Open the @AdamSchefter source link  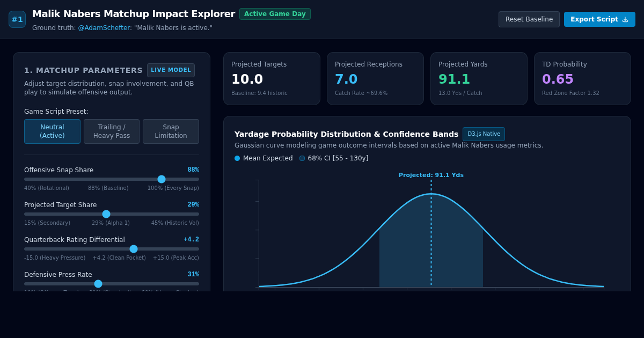tap(105, 28)
